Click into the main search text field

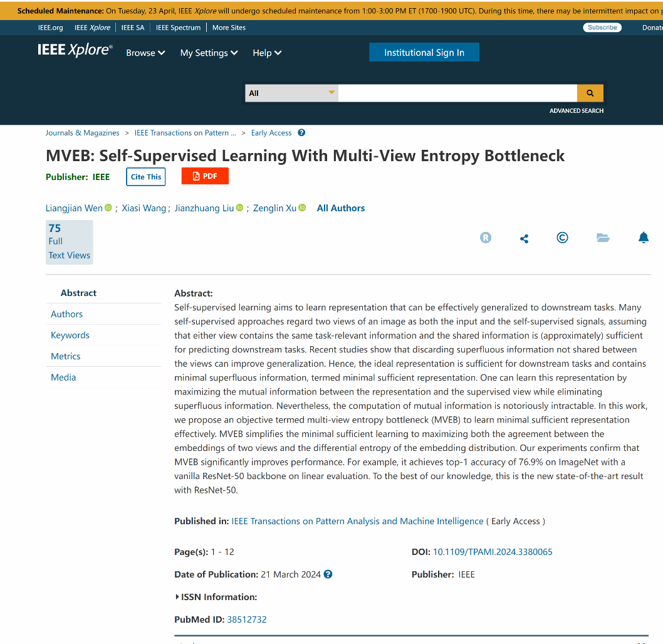[457, 93]
